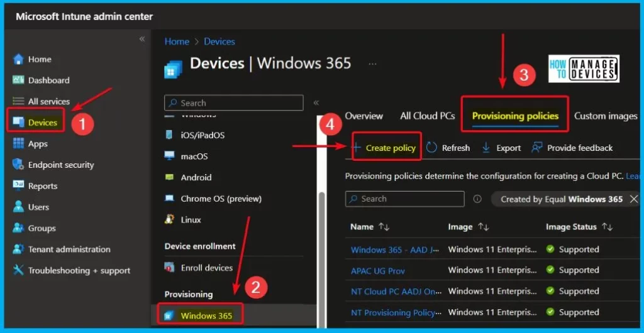Refresh the provisioning policies list
644x333 pixels.
pos(448,148)
